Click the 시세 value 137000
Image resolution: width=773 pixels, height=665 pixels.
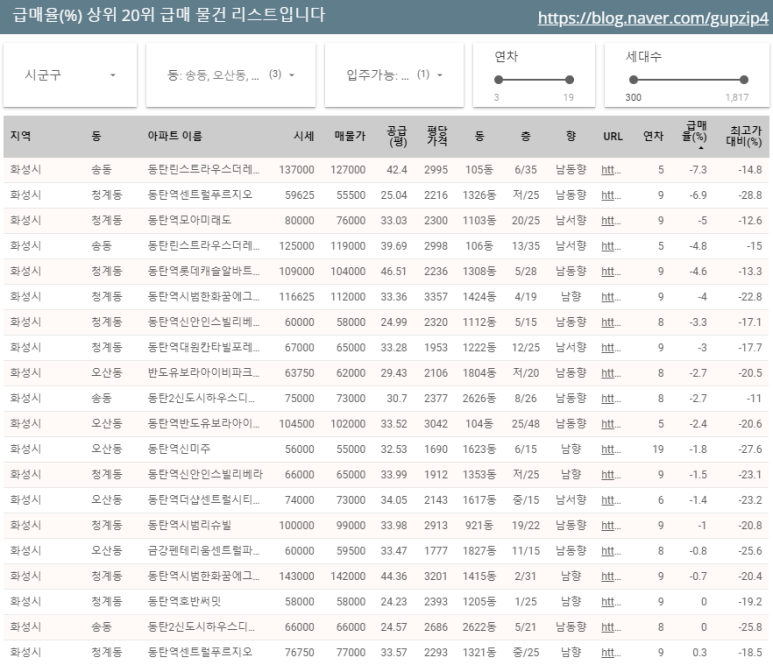[x=296, y=170]
